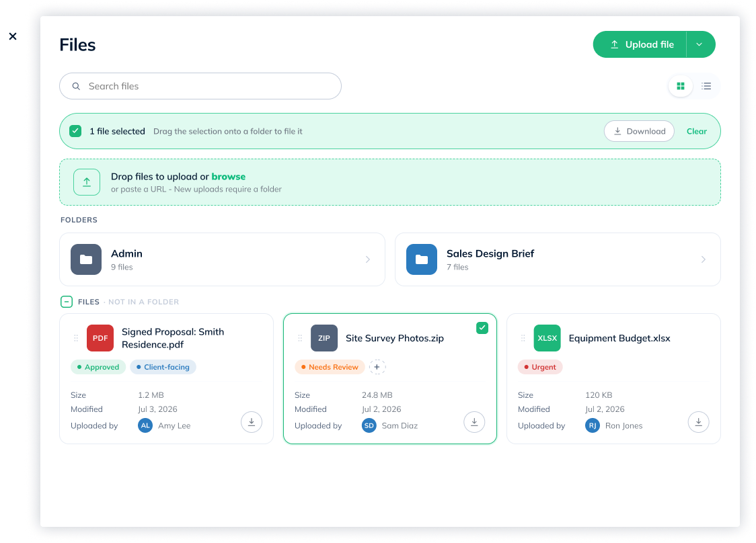Click the Urgent tag
756x543 pixels.
[x=540, y=367]
